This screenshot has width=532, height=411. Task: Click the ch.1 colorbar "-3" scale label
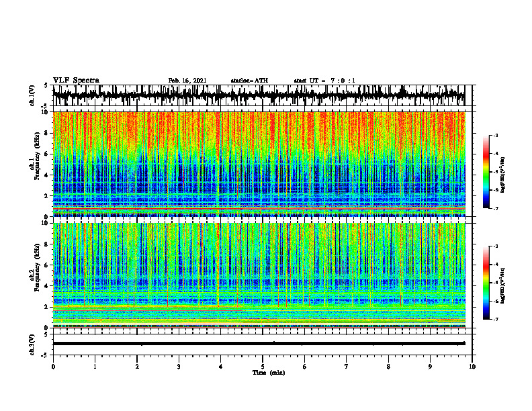click(x=496, y=135)
